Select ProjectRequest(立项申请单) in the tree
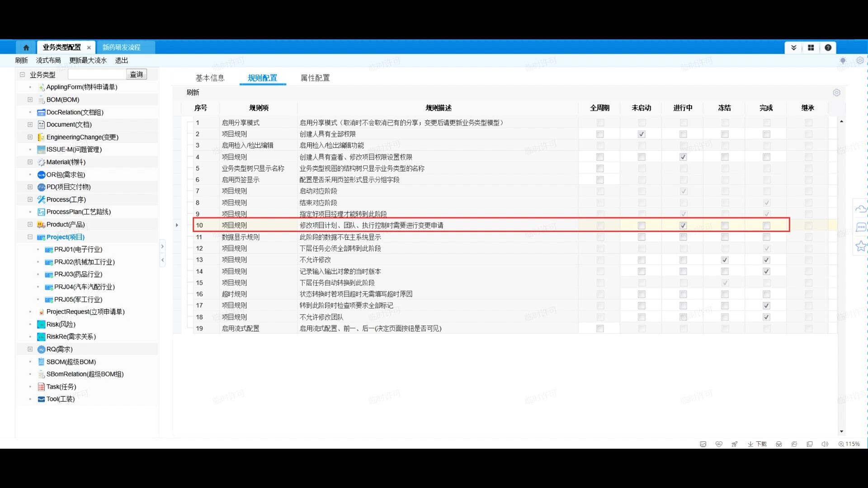 [85, 312]
